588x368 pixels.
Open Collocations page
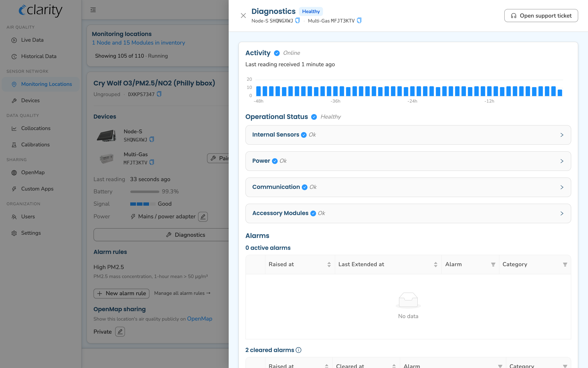point(36,128)
